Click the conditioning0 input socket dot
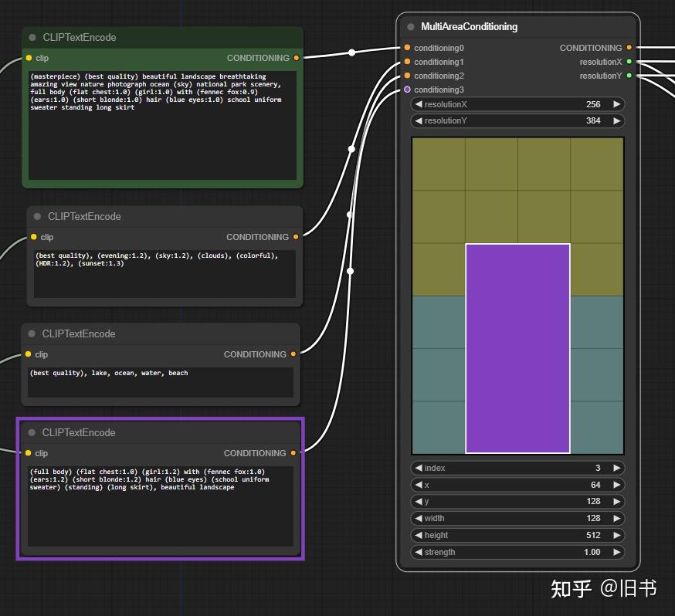The width and height of the screenshot is (675, 616). pyautogui.click(x=407, y=48)
